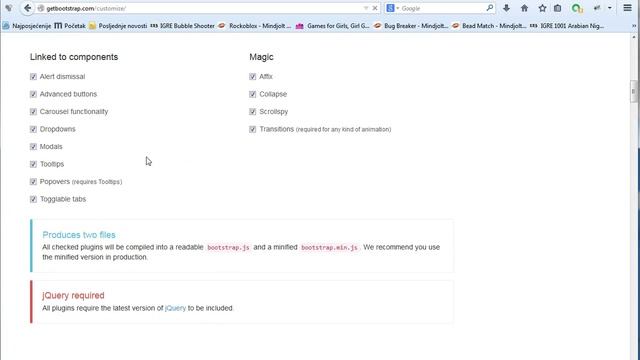Click the 'Linked to components' heading
Viewport: 640px width, 360px height.
[74, 57]
